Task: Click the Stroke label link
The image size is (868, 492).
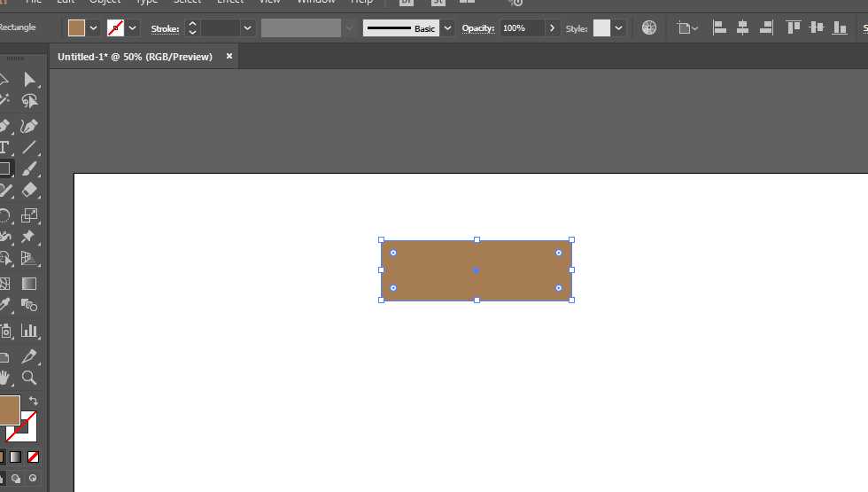Action: tap(165, 28)
